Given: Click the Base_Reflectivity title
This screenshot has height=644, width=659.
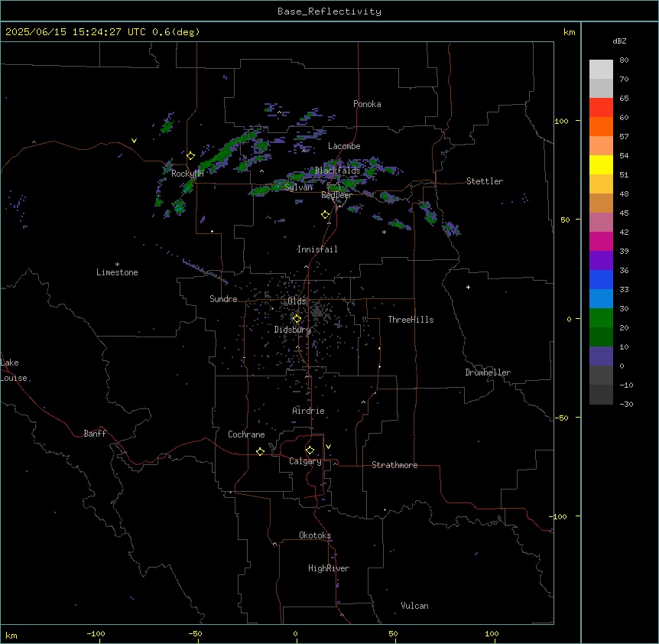Looking at the screenshot, I should click(329, 11).
